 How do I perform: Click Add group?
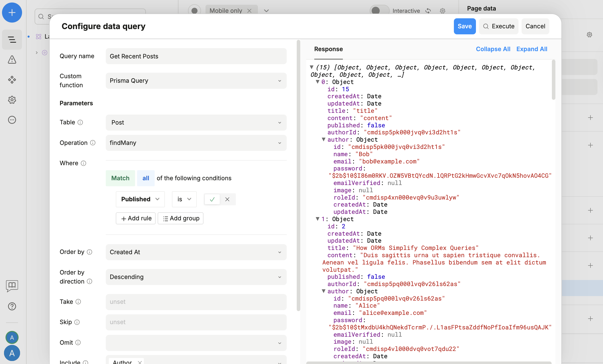pyautogui.click(x=180, y=218)
